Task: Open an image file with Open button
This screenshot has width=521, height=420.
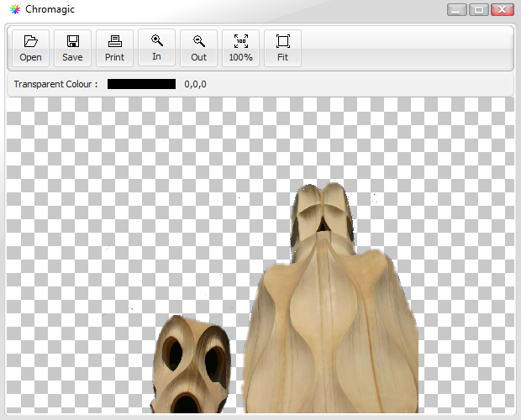Action: (x=30, y=48)
